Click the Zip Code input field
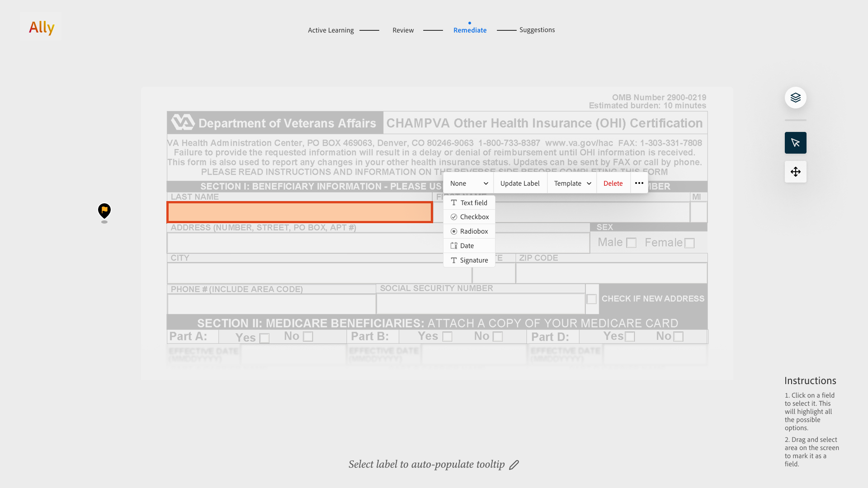 click(612, 273)
